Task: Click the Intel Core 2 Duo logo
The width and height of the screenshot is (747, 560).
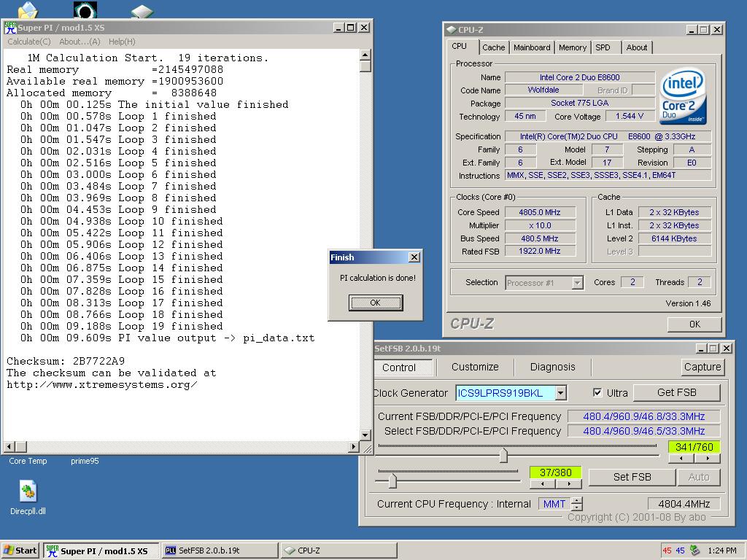Action: pos(683,97)
